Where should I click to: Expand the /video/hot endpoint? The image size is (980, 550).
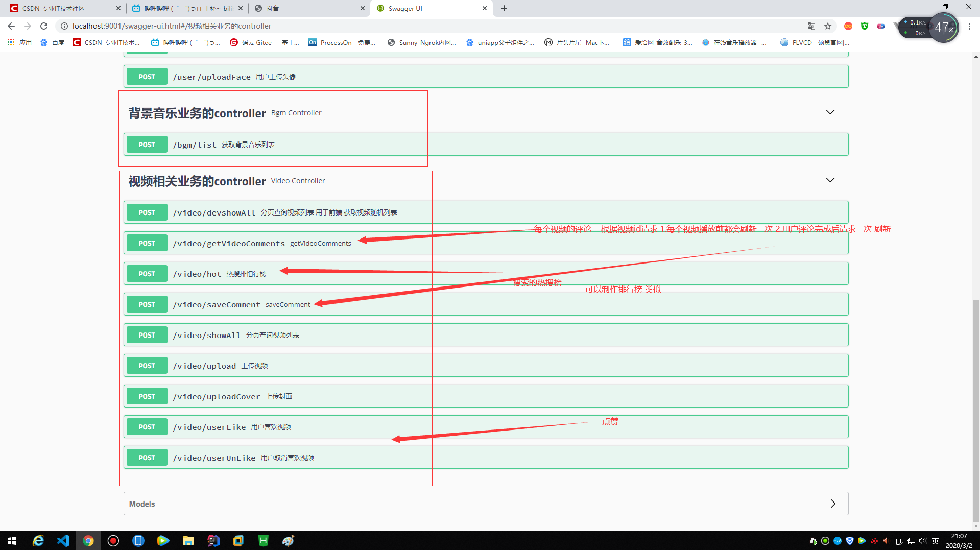[x=486, y=274]
